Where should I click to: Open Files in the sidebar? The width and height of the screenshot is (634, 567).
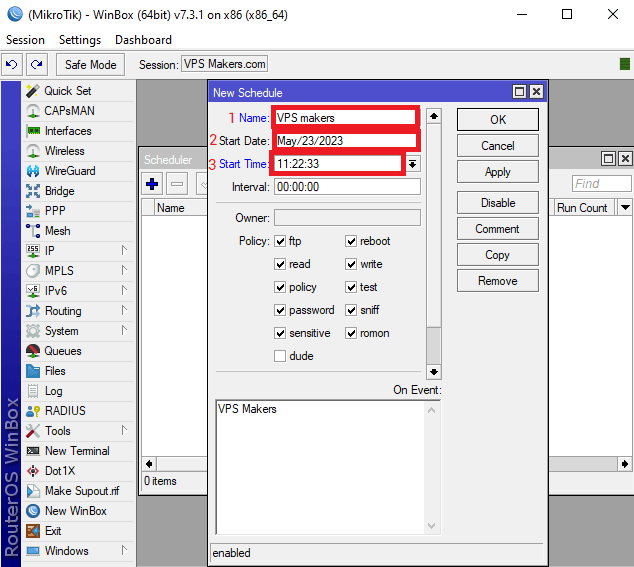click(x=78, y=371)
